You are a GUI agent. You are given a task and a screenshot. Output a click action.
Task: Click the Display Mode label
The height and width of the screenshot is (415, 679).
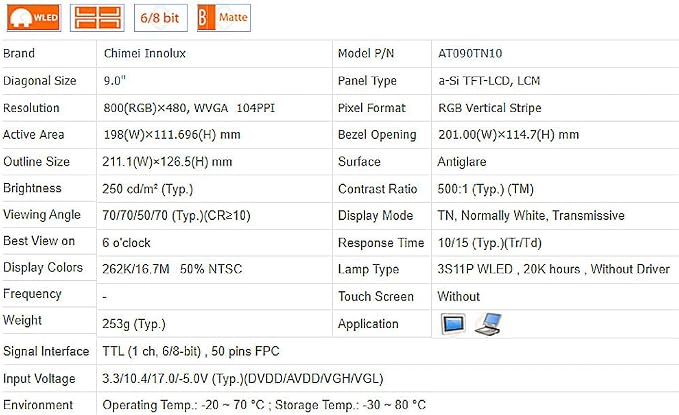pyautogui.click(x=375, y=215)
